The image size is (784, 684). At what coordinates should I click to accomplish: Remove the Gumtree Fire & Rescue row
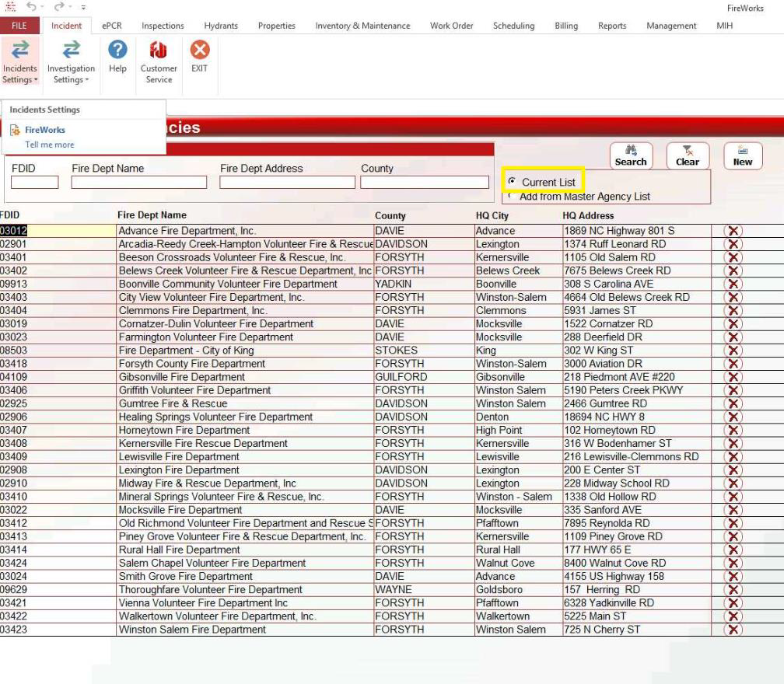click(x=733, y=403)
